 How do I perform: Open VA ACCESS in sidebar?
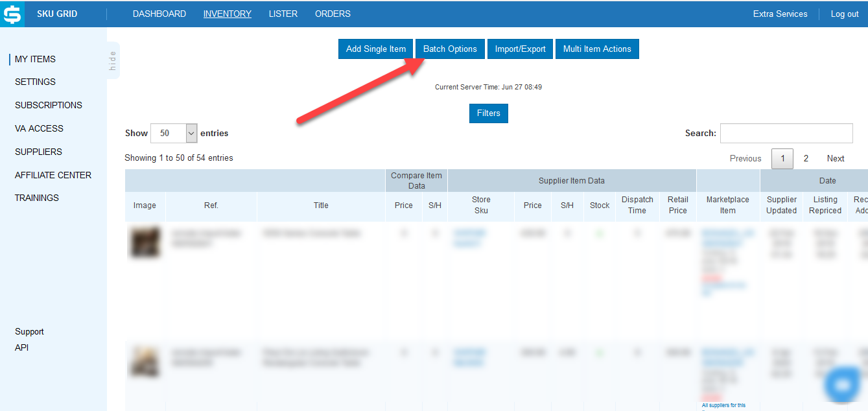[x=39, y=128]
